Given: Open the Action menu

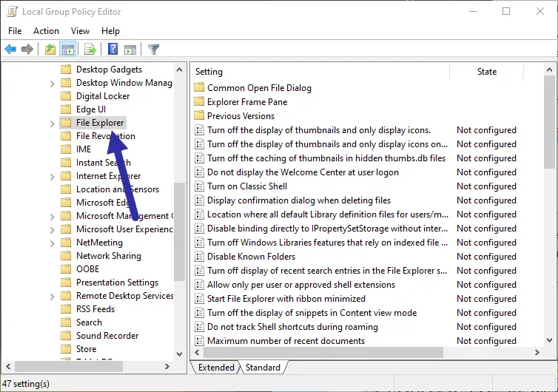Looking at the screenshot, I should 47,31.
